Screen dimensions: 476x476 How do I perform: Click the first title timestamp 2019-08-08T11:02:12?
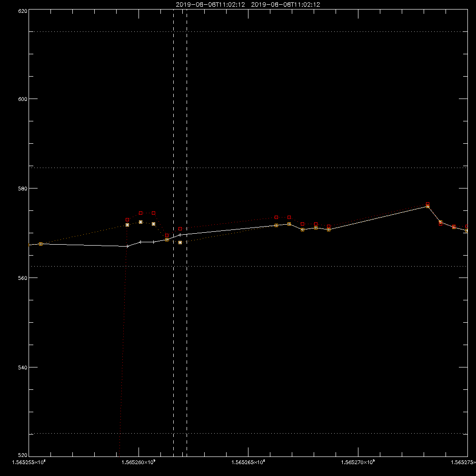[210, 5]
